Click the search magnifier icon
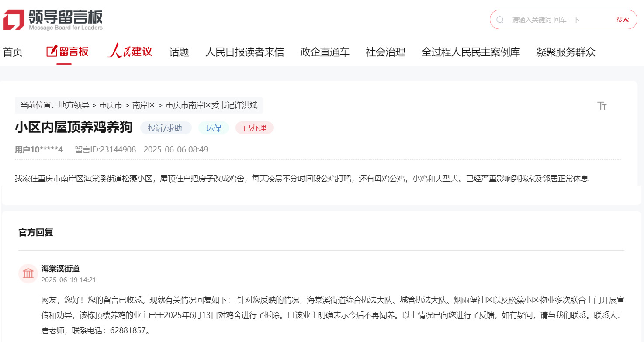Screen dimensions: 644x342 [499, 19]
